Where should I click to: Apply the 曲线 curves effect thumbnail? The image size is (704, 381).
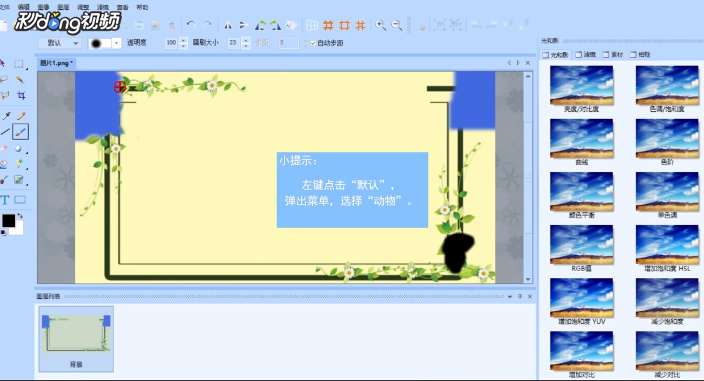(581, 139)
